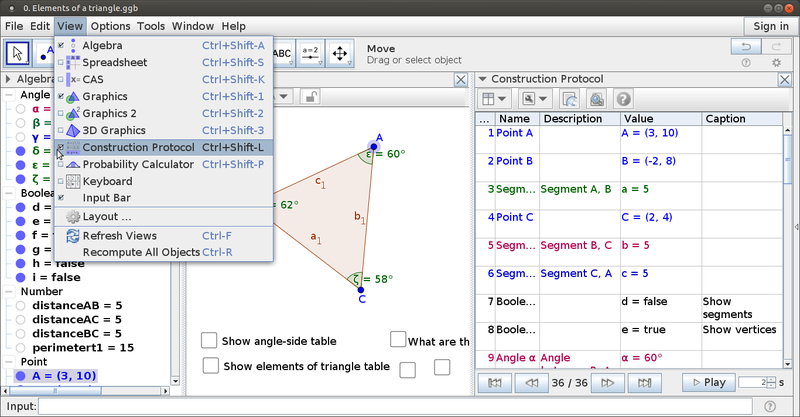Toggle Graphics view in the View menu
The width and height of the screenshot is (800, 417).
[x=164, y=96]
